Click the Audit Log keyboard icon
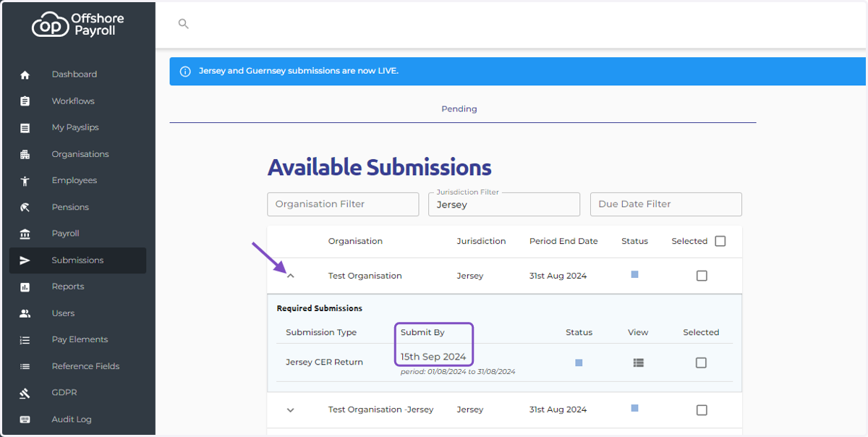 click(x=25, y=420)
